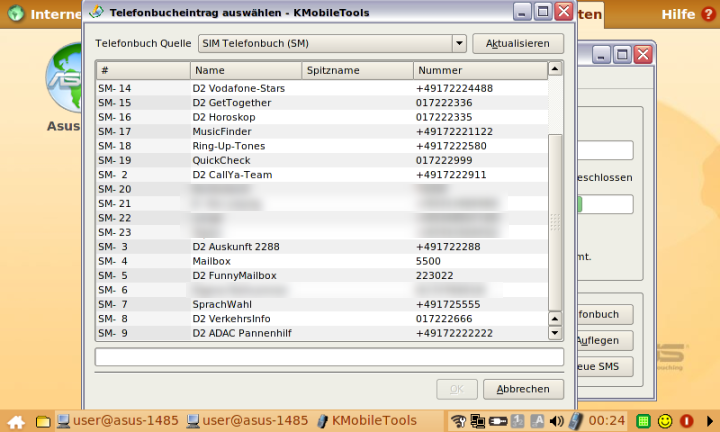Select the D2 GetTogether entry

click(x=322, y=103)
